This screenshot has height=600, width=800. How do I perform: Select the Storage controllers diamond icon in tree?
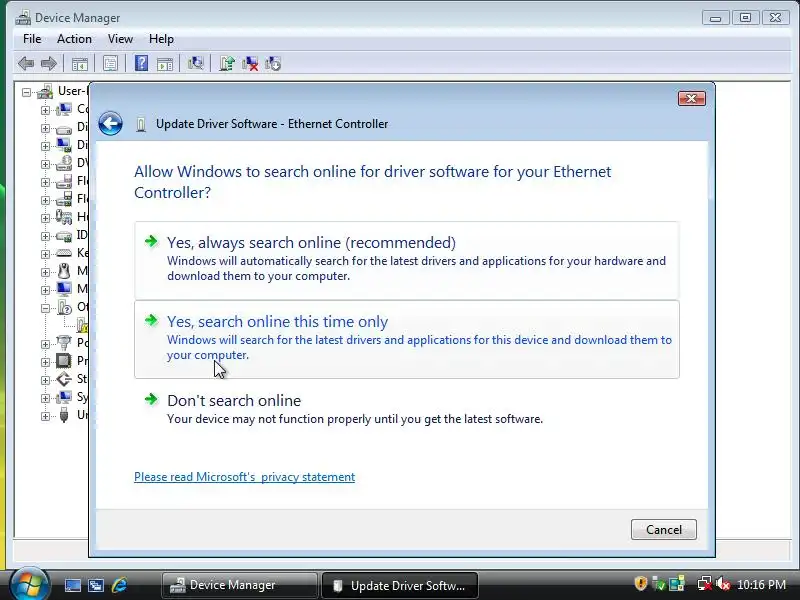pos(64,379)
